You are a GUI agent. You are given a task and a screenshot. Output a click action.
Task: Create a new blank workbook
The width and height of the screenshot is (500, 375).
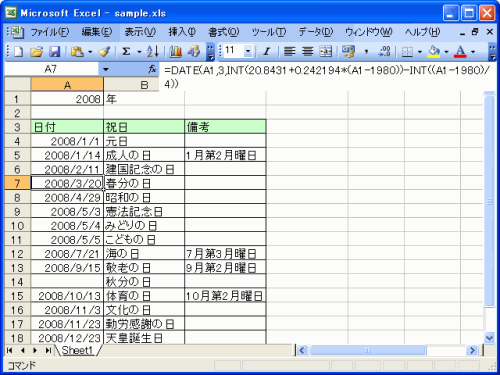18,52
